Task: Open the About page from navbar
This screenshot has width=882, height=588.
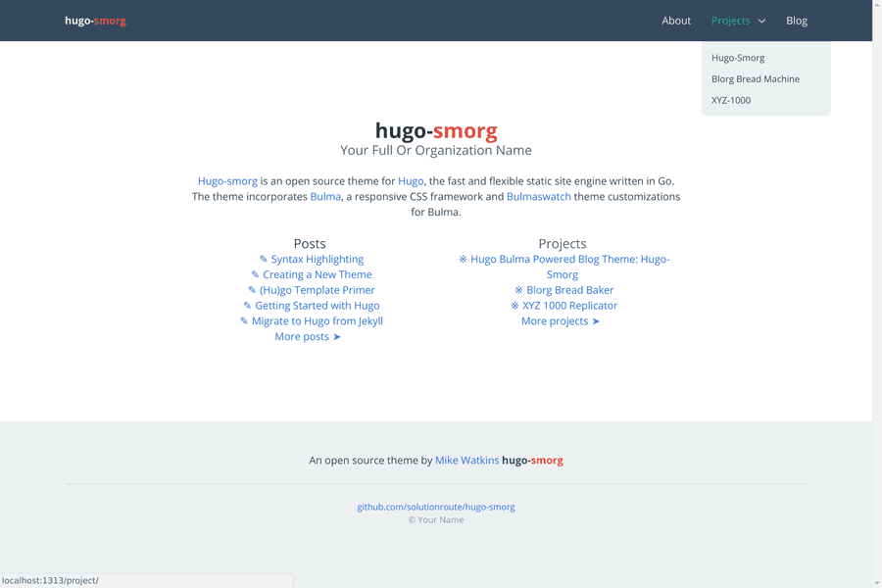Action: pos(676,21)
